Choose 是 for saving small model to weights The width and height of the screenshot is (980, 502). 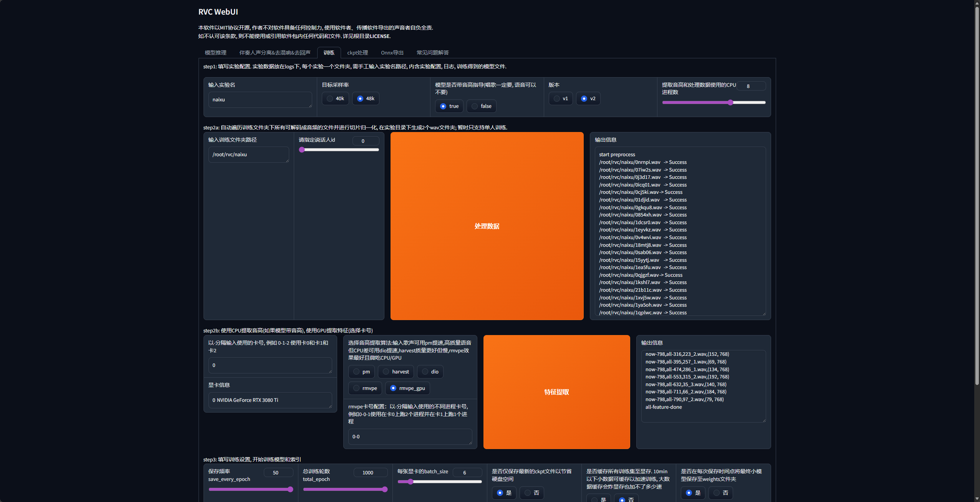click(693, 493)
